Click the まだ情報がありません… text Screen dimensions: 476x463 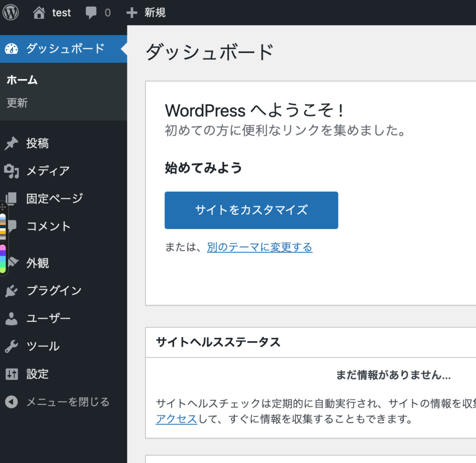coord(393,375)
